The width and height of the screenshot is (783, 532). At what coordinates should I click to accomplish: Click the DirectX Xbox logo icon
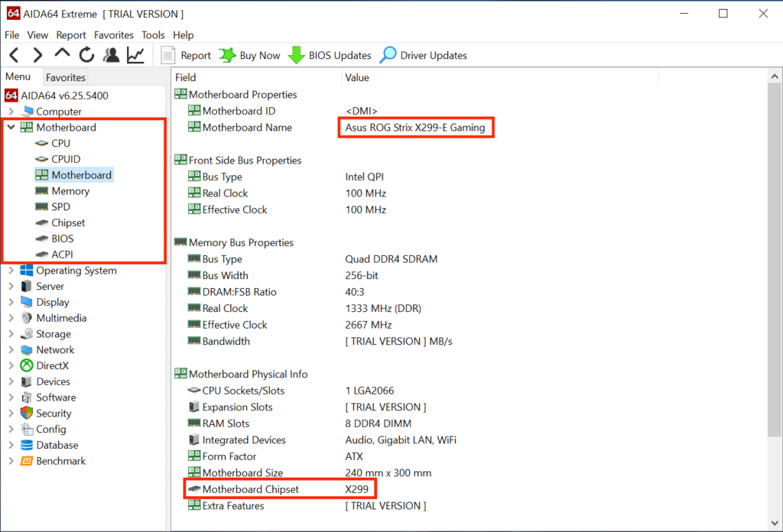[27, 366]
